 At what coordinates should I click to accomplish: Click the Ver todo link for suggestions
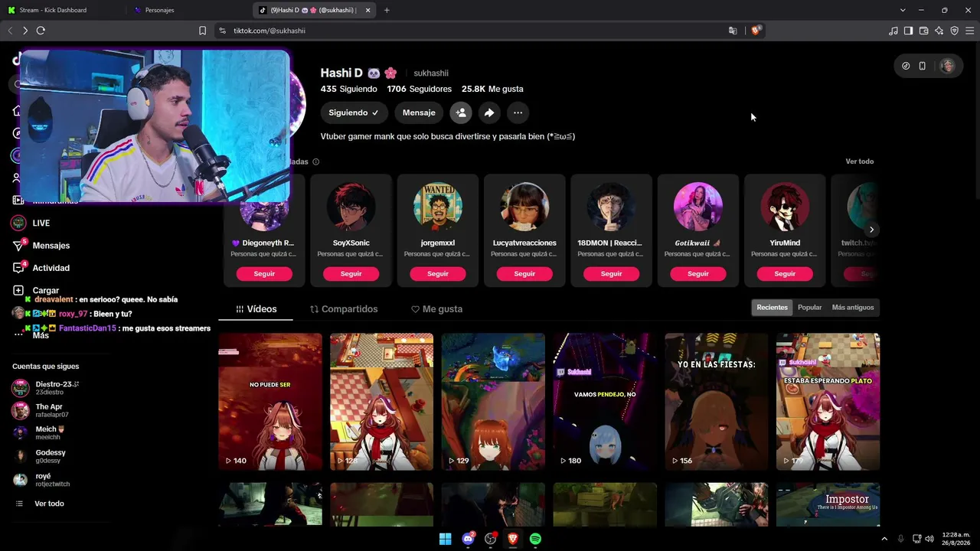pyautogui.click(x=859, y=161)
